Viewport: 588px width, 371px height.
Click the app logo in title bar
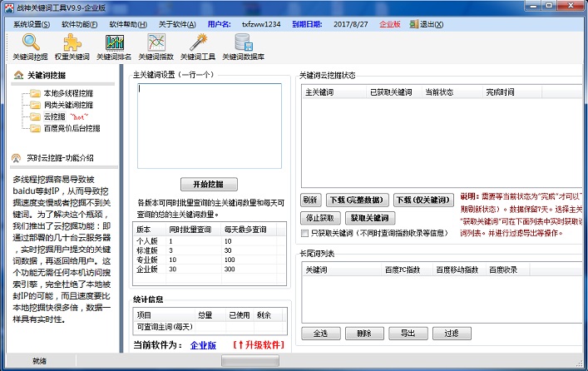coord(9,7)
